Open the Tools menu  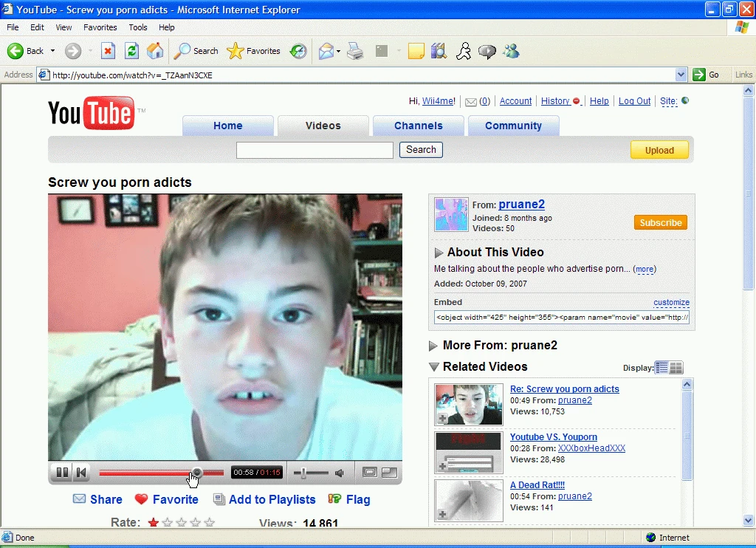click(x=138, y=27)
